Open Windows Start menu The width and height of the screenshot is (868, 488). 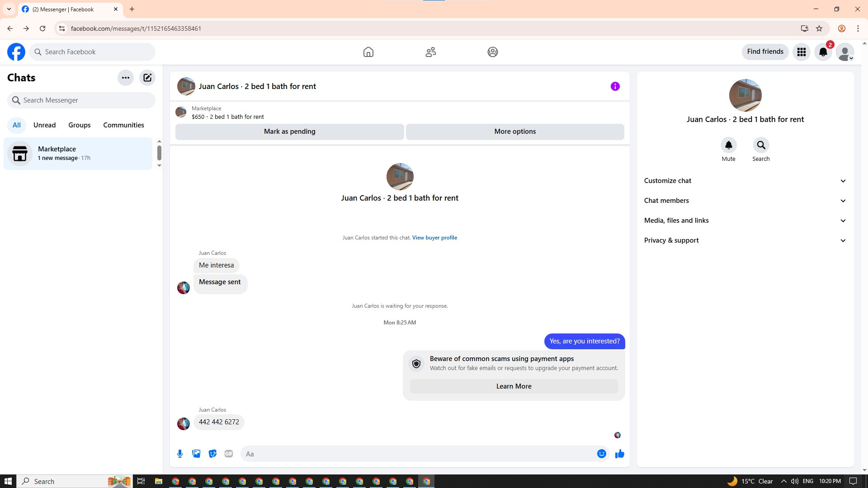pyautogui.click(x=8, y=481)
